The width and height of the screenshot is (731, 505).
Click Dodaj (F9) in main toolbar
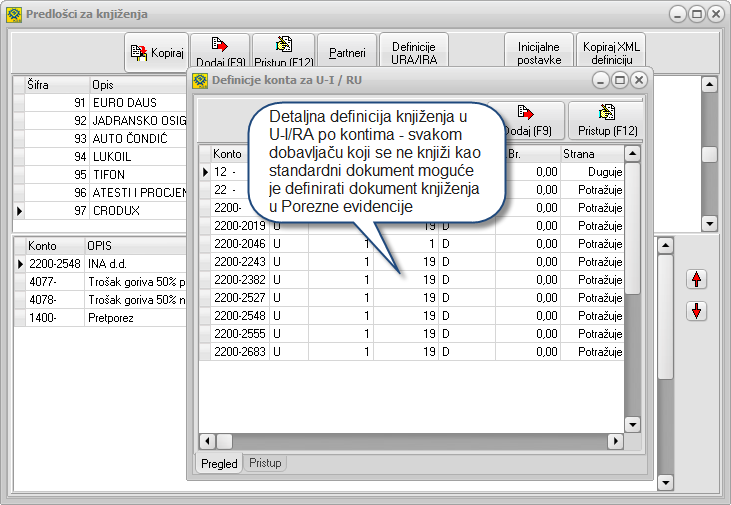[x=218, y=52]
